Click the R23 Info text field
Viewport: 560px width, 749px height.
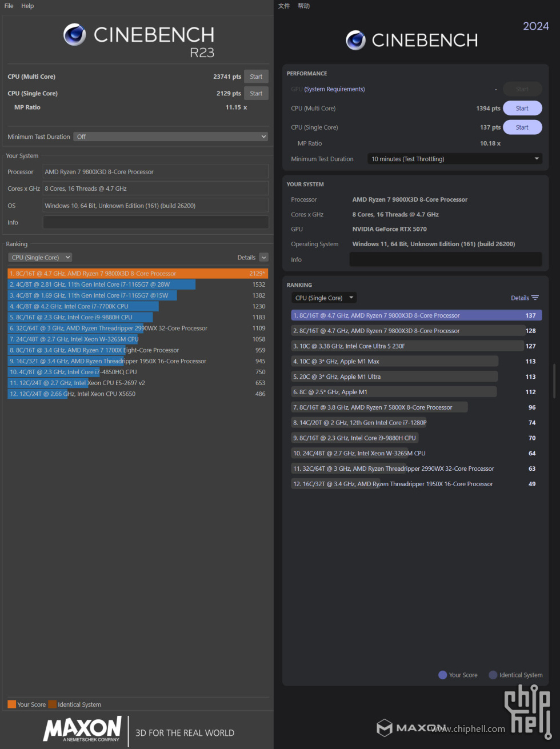pos(155,223)
